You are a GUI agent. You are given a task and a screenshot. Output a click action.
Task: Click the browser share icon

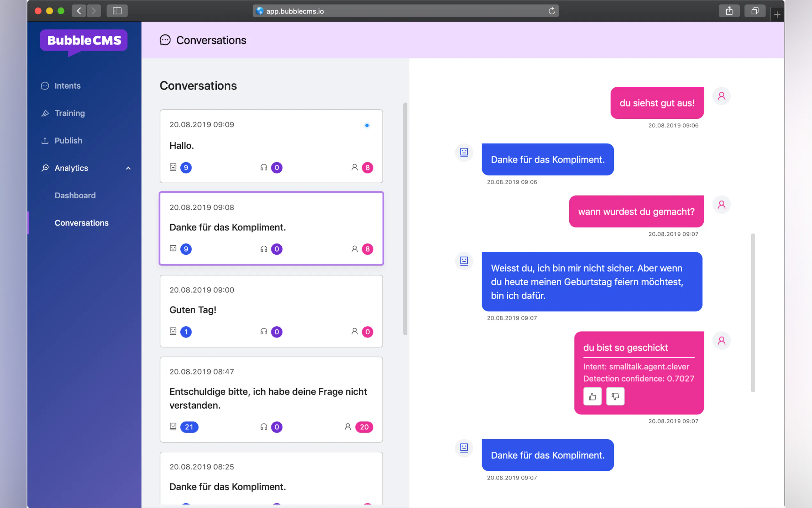point(729,11)
